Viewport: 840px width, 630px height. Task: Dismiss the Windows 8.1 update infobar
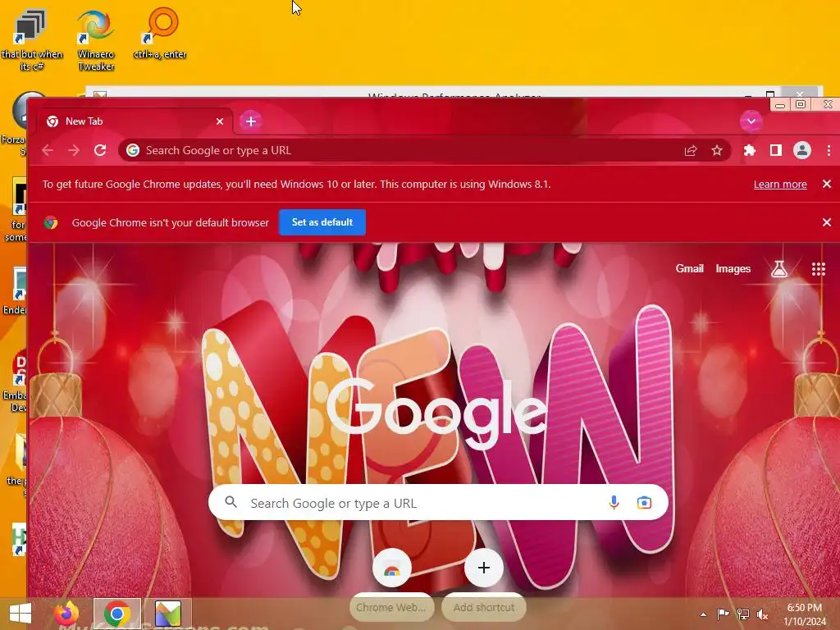point(827,185)
